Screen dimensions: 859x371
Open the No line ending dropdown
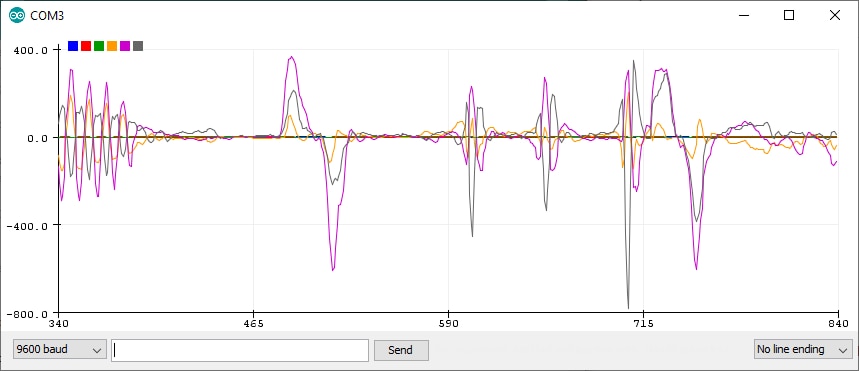[x=803, y=350]
